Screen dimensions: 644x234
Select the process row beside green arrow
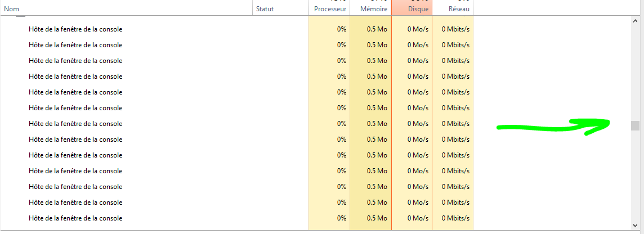coord(75,124)
